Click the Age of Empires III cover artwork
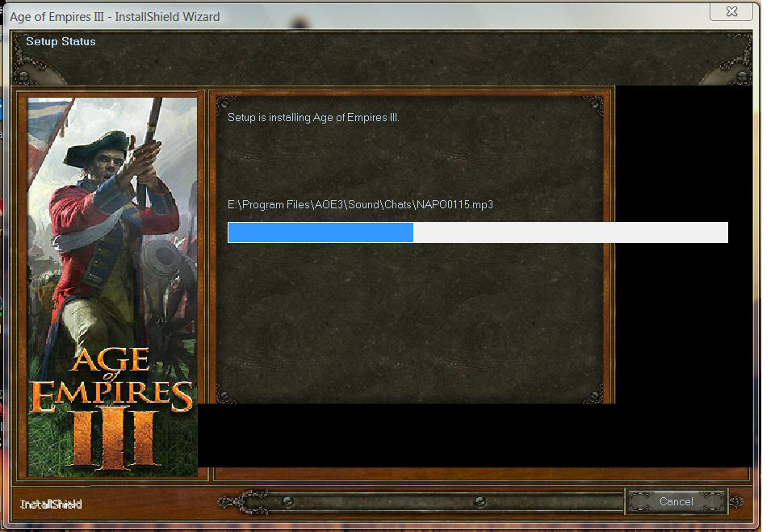 (112, 287)
